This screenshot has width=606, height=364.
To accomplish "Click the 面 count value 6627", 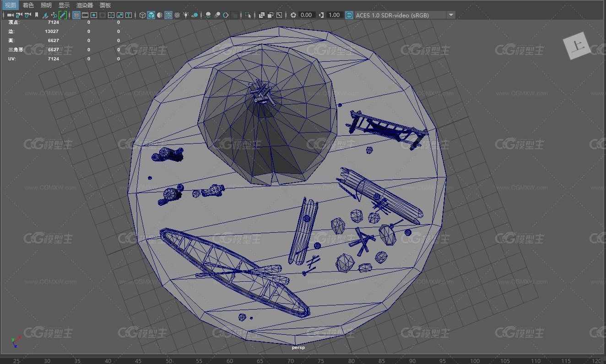I will 53,40.
